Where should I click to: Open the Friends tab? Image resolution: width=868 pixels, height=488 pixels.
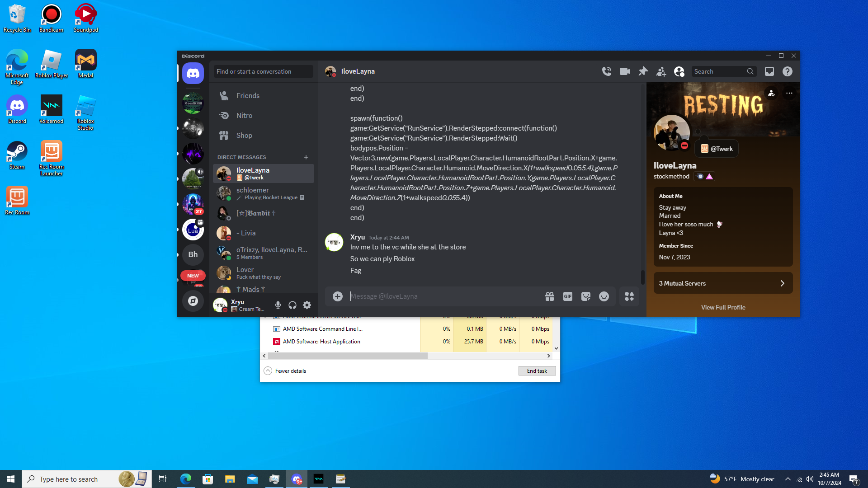click(248, 96)
